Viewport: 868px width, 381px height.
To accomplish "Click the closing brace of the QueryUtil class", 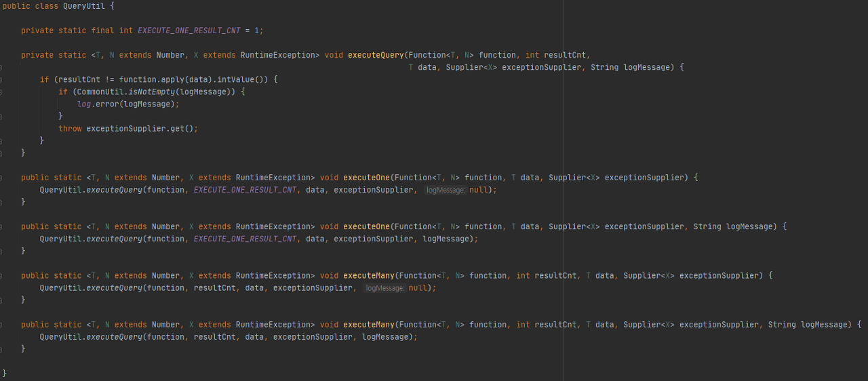I will [x=5, y=373].
